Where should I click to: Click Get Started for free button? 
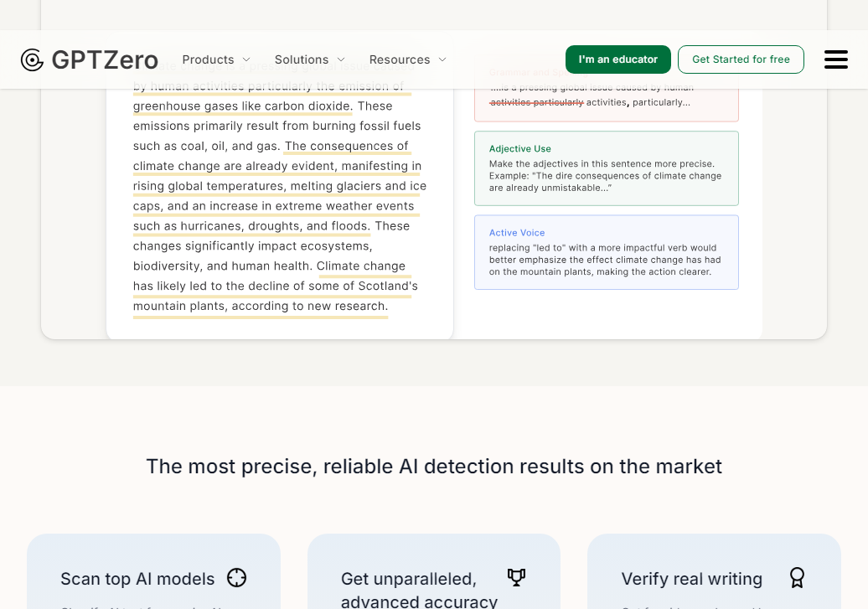pos(741,59)
